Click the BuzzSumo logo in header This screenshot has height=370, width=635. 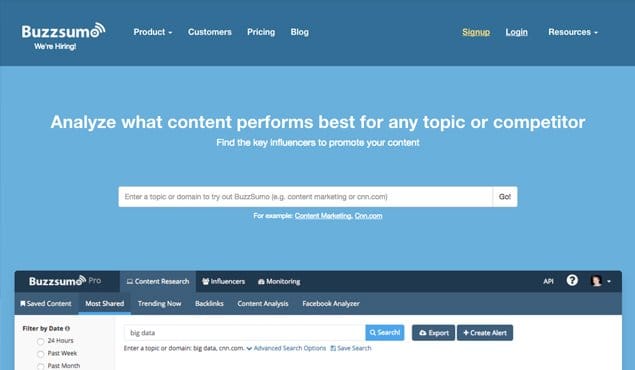click(x=63, y=31)
